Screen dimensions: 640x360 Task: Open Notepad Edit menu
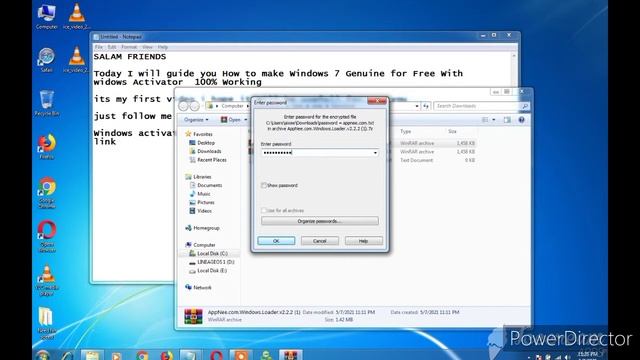pyautogui.click(x=112, y=47)
